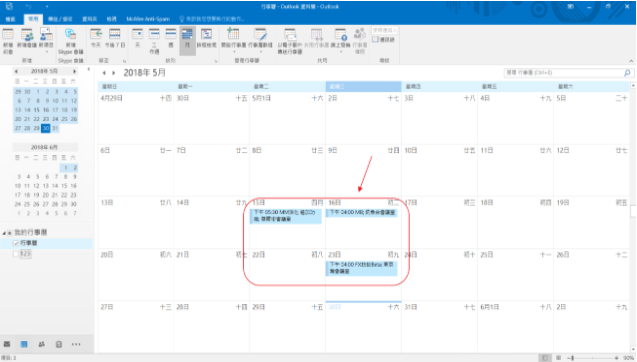This screenshot has height=362, width=637.
Task: Click the New Appointment ribbon icon
Action: pos(8,41)
